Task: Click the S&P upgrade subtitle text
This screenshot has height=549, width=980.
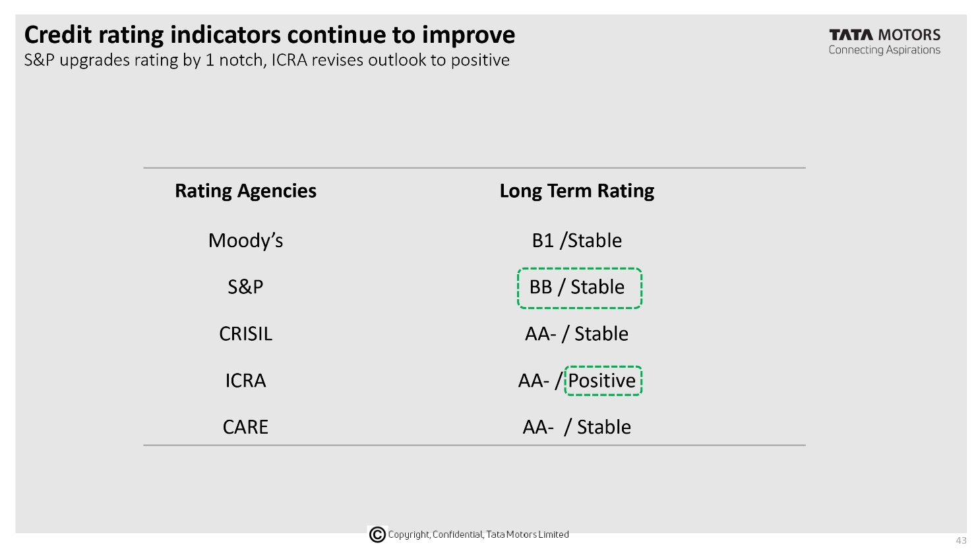Action: click(x=267, y=60)
